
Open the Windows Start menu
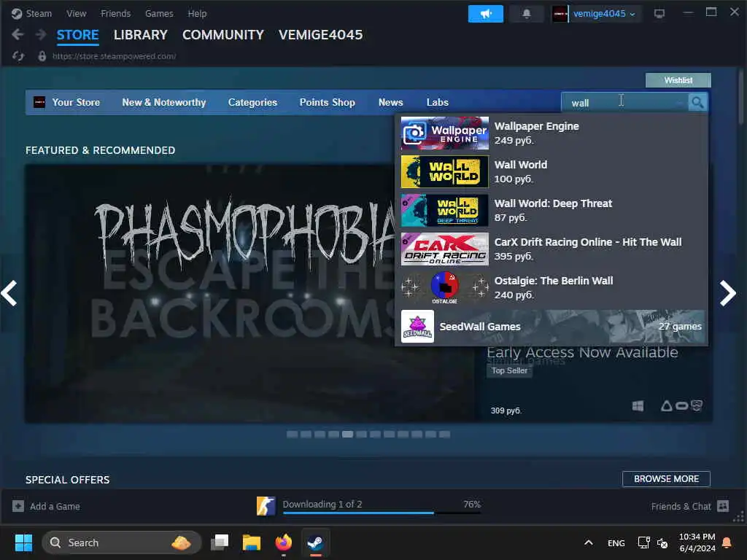(x=23, y=542)
